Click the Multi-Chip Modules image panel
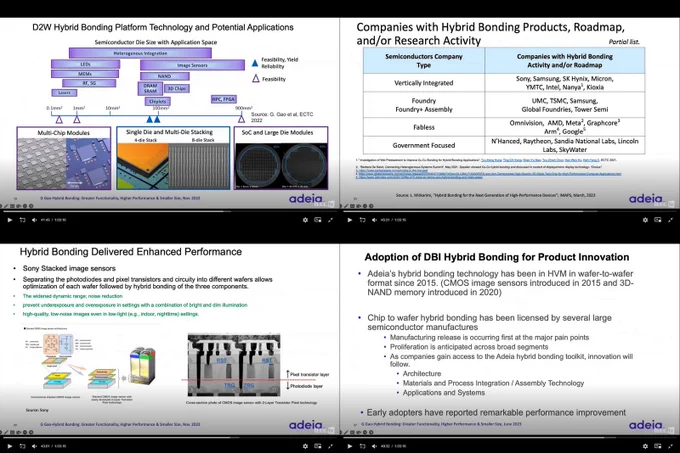 [64, 158]
